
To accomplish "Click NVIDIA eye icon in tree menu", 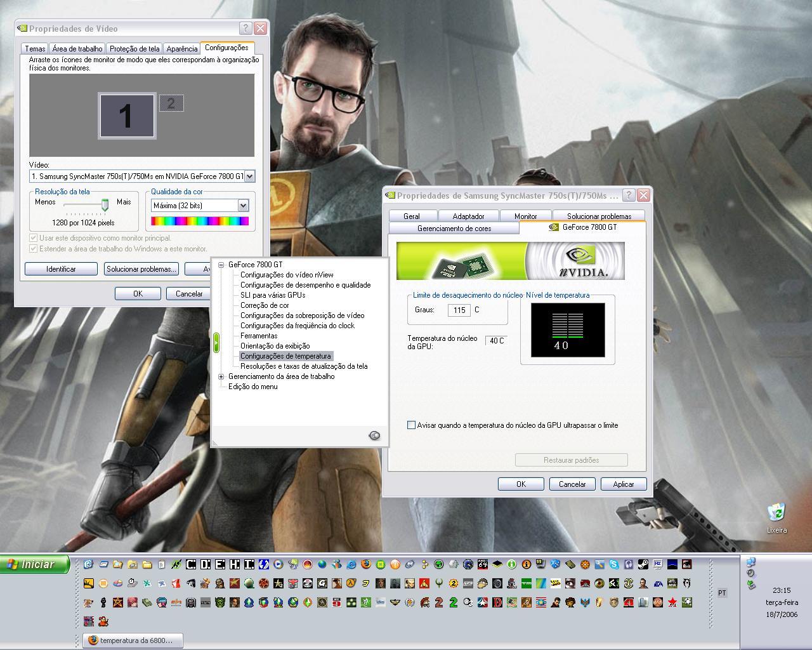I will point(374,435).
